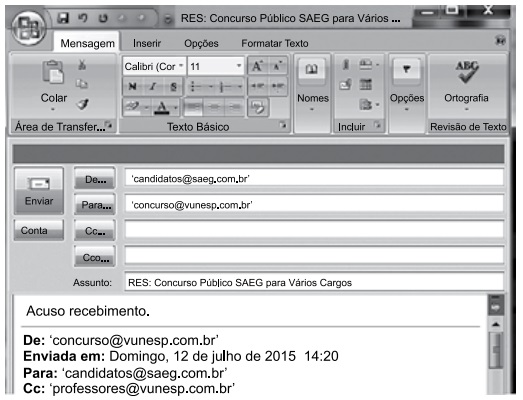This screenshot has width=523, height=400.
Task: Click the Decrease Indent icon
Action: tap(257, 86)
